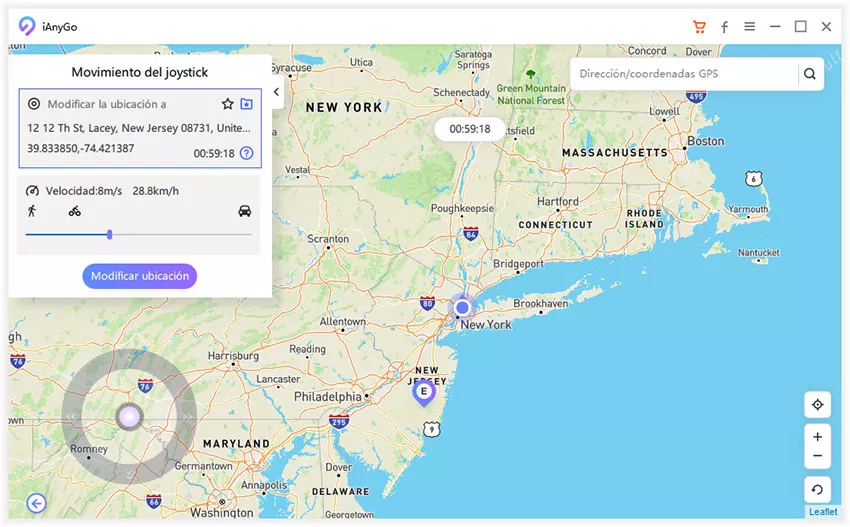
Task: Select cycling speed icon
Action: point(75,211)
